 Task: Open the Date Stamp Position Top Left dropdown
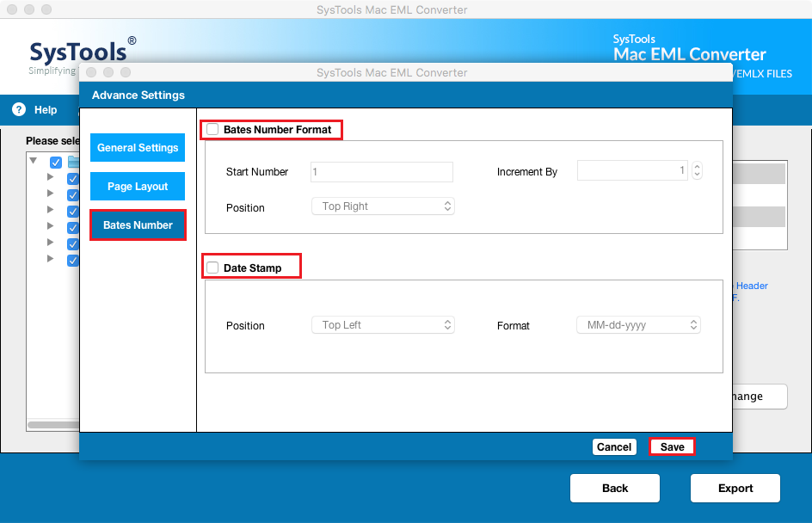383,324
